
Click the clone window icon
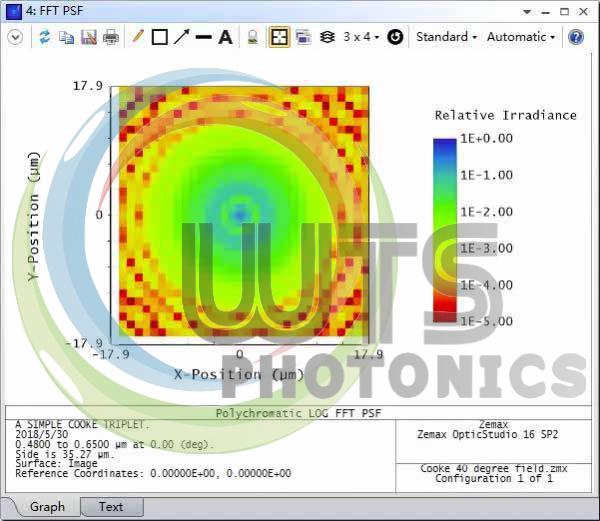coord(302,37)
